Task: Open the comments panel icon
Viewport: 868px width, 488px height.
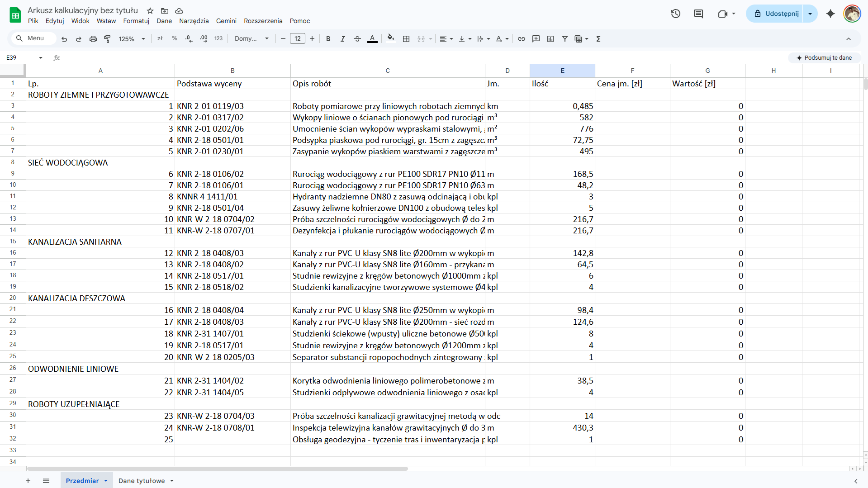Action: 698,14
